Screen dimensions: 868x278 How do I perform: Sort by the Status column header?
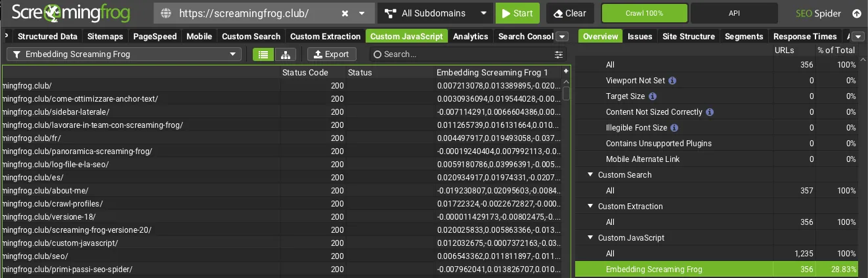click(389, 72)
